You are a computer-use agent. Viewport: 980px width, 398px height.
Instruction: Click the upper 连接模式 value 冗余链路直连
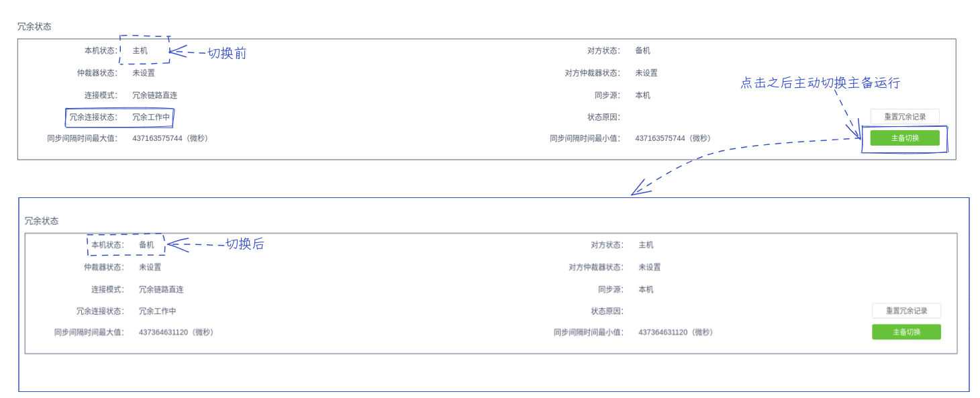154,95
